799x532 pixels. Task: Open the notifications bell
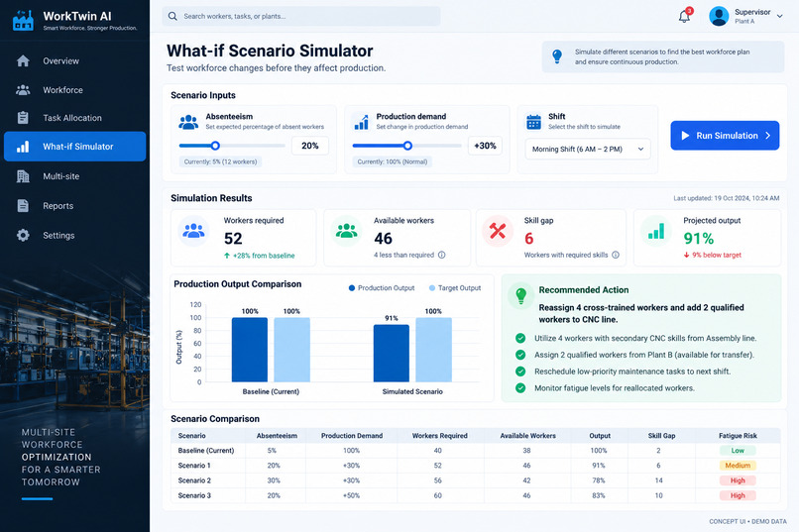tap(684, 16)
